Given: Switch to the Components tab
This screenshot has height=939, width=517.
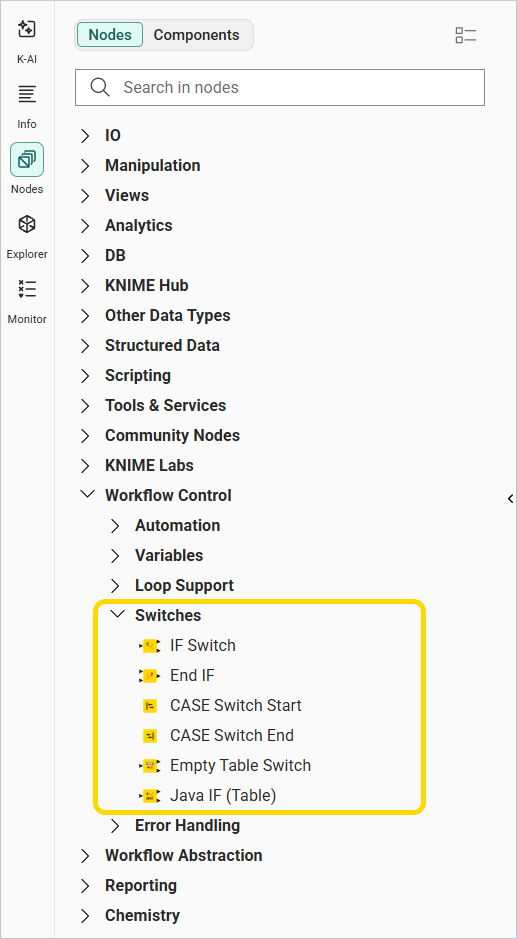Looking at the screenshot, I should pos(196,35).
